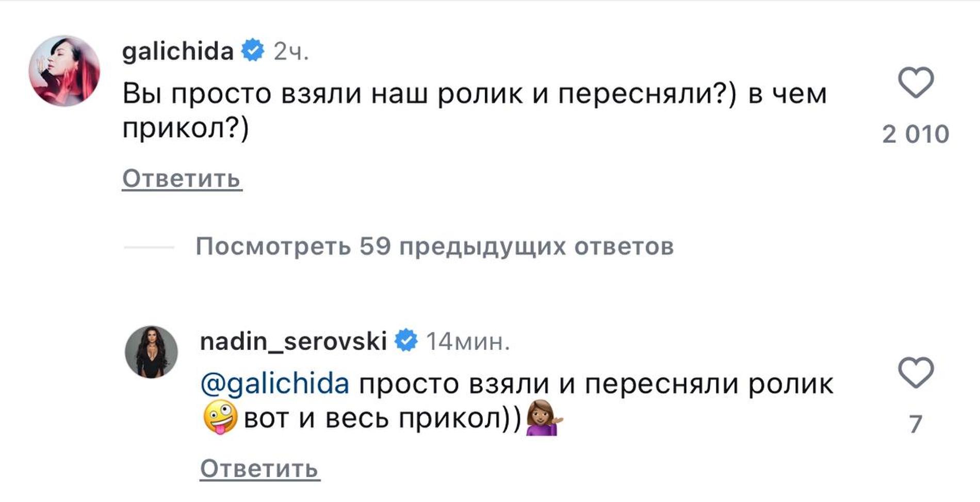Click the 2ч. timestamp on galichida's comment

coord(291,51)
